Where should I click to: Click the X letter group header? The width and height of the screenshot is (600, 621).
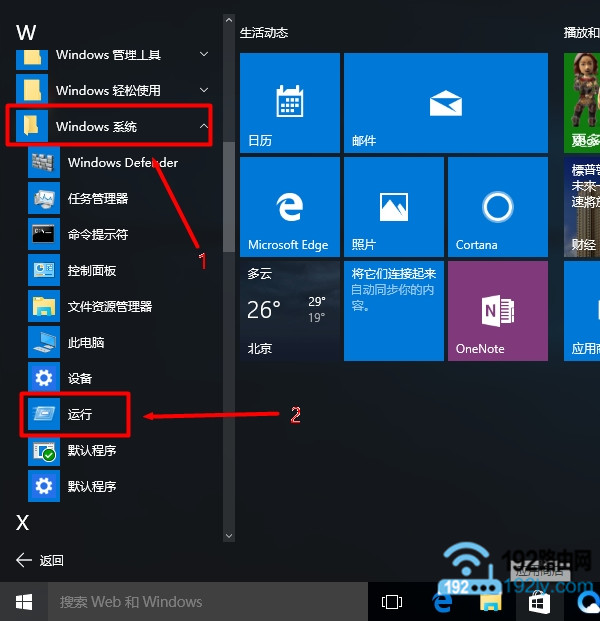pos(23,522)
